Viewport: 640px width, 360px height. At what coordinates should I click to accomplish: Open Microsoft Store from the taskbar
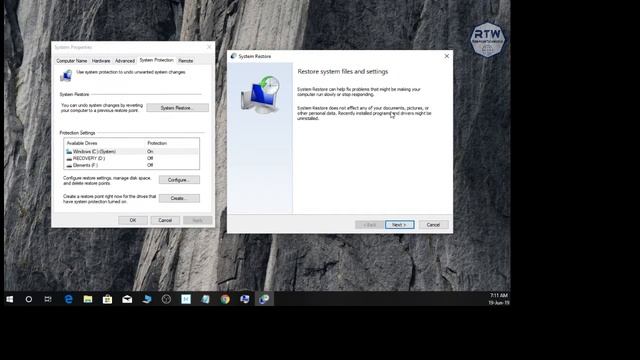point(107,299)
